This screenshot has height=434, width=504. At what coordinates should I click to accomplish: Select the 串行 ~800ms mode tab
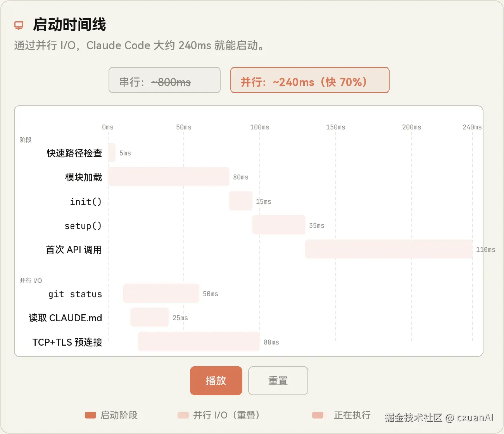(164, 80)
